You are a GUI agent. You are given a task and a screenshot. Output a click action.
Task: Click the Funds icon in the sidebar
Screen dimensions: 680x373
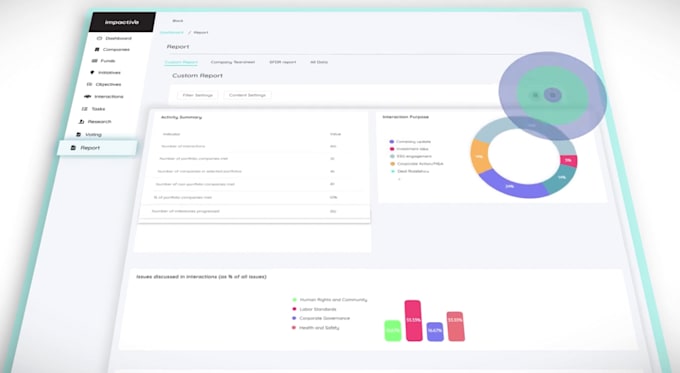95,61
